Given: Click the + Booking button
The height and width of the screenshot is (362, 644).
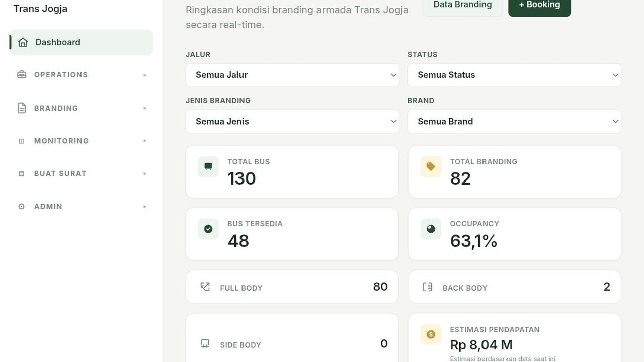Looking at the screenshot, I should pyautogui.click(x=539, y=5).
